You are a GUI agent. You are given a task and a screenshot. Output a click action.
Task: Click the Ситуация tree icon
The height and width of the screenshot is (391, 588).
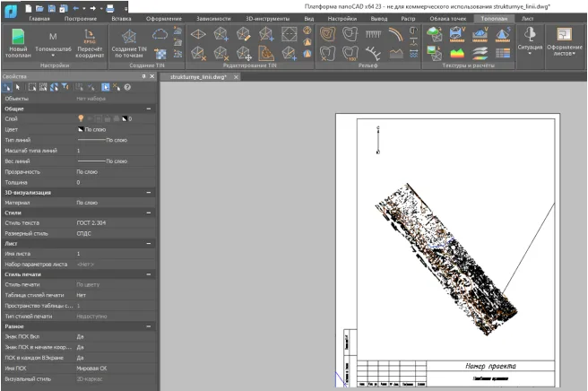click(x=530, y=35)
